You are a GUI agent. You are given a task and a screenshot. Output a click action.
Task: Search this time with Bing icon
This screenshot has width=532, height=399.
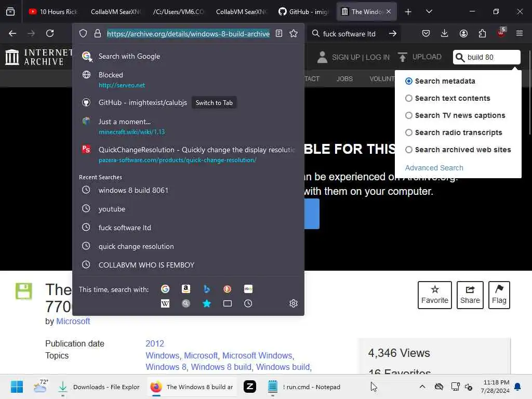tap(207, 289)
